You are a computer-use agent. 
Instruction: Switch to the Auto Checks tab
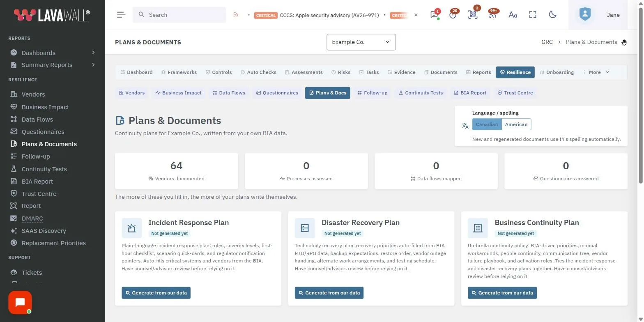(x=258, y=72)
